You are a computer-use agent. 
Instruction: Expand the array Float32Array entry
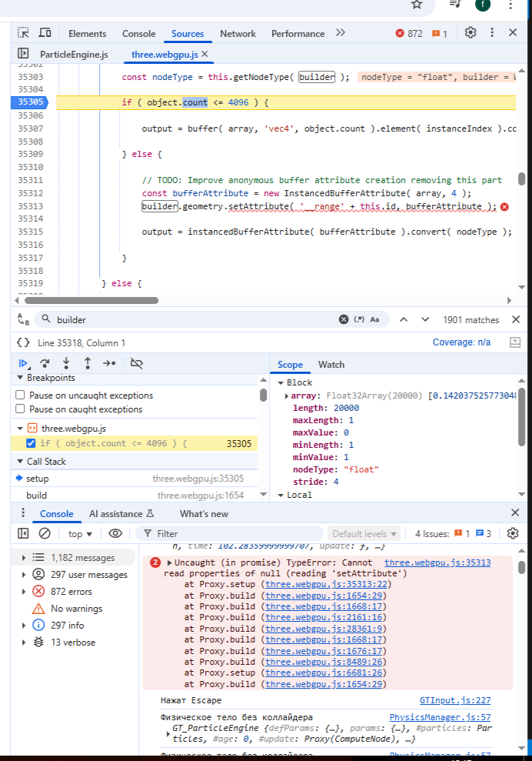click(x=287, y=396)
